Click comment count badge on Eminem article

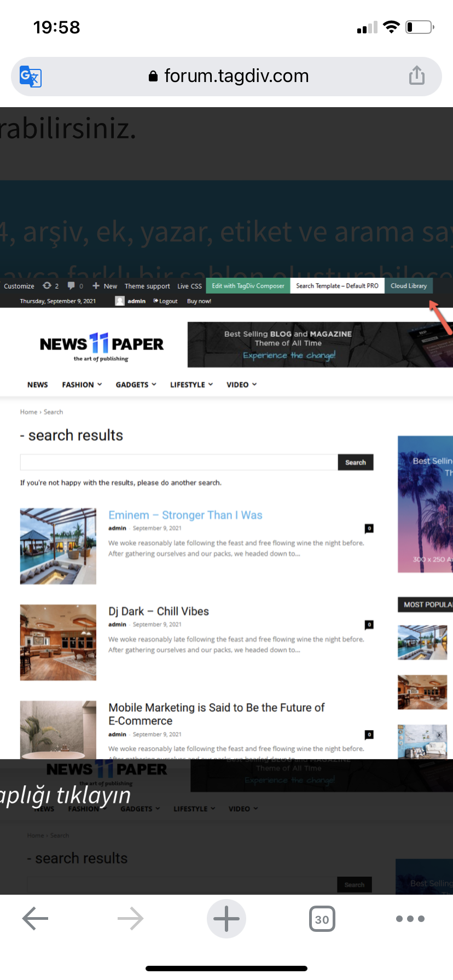tap(369, 528)
